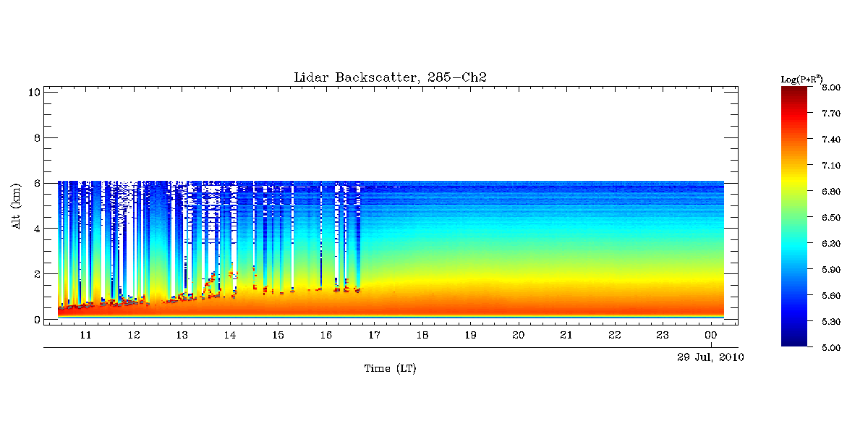The width and height of the screenshot is (868, 434).
Task: Click the time tick label 16
Action: coord(326,335)
